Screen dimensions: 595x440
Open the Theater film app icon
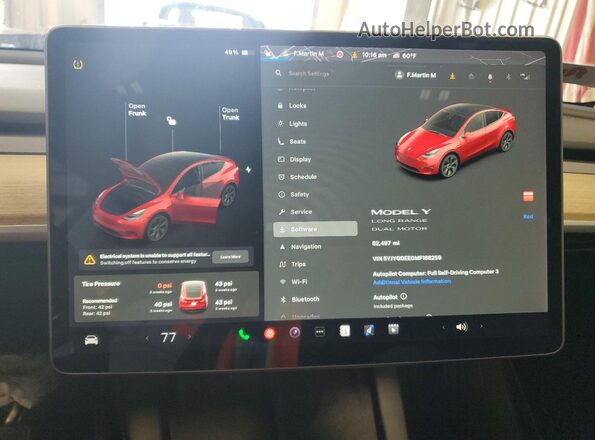393,329
